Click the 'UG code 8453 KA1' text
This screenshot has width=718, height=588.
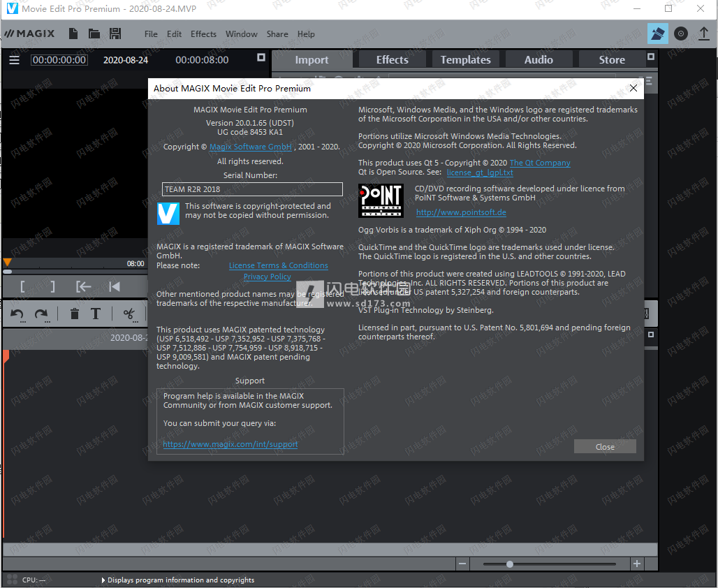click(x=250, y=132)
